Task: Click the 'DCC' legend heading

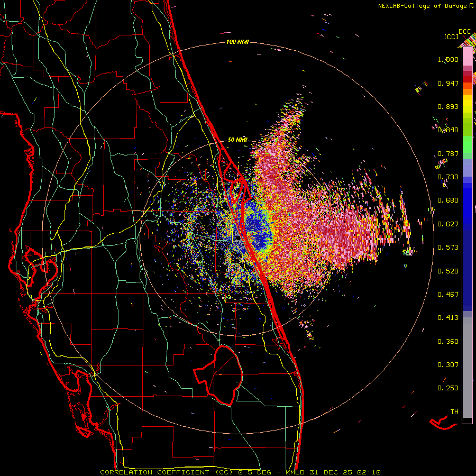Action: [x=464, y=32]
